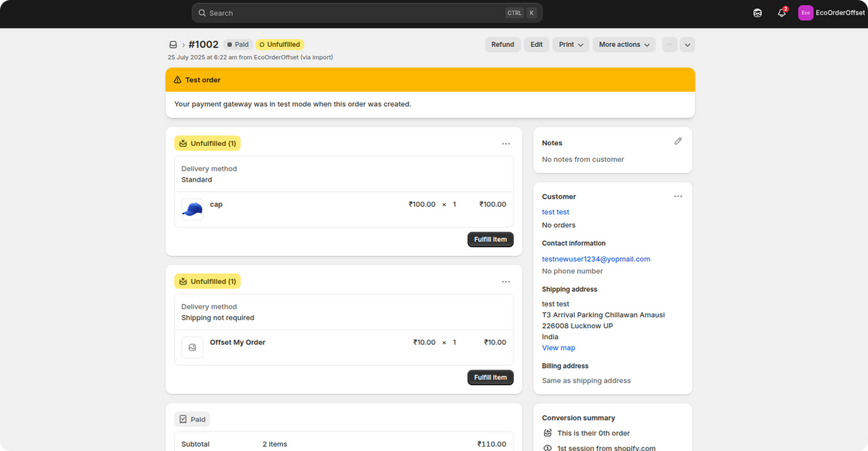The width and height of the screenshot is (868, 451).
Task: Click the Edit order button
Action: click(x=536, y=45)
